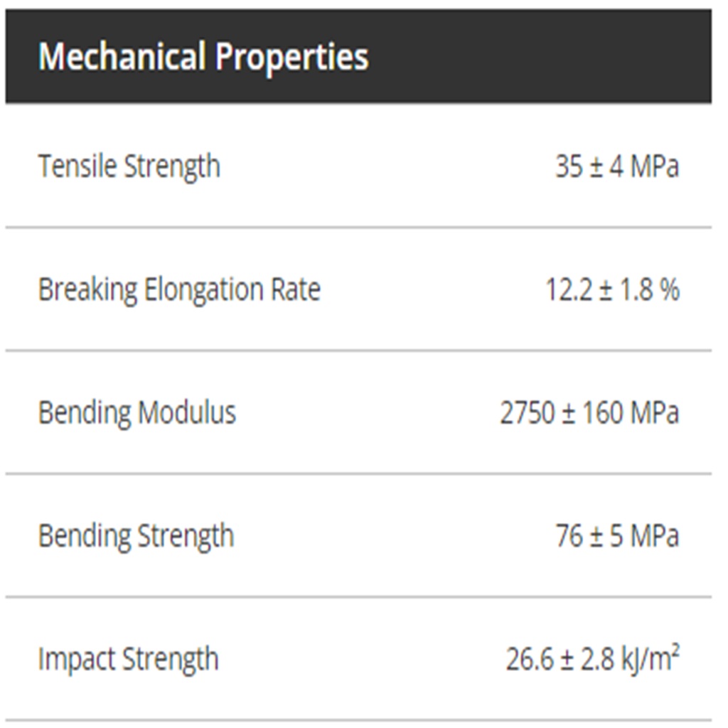Click the word "Properties" in the header
This screenshot has width=728, height=728.
[x=291, y=57]
